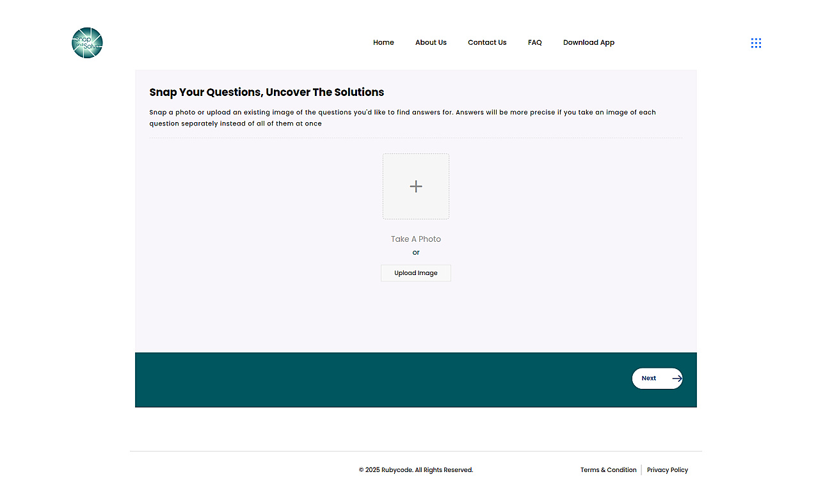Click the Snap and Solve logo
Viewport: 832px width, 504px height.
87,43
